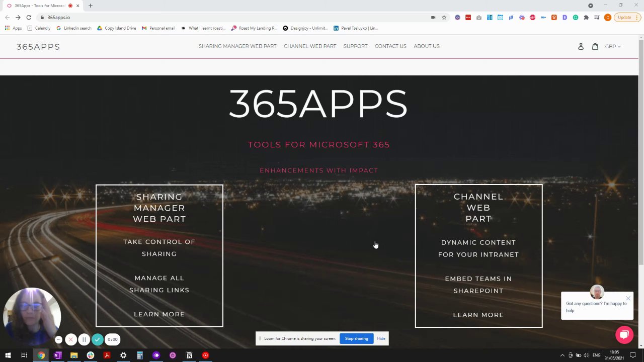This screenshot has width=644, height=362.
Task: Open the Linkedin search bookmark
Action: click(74, 28)
